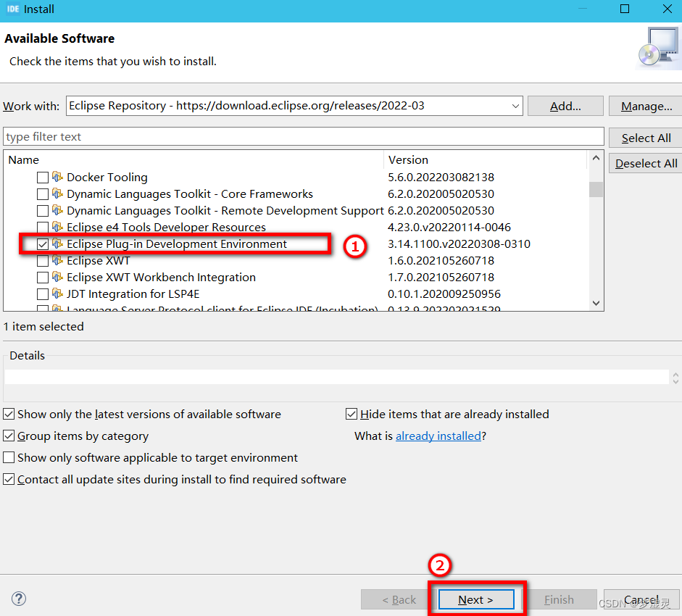This screenshot has height=616, width=682.
Task: Check the plain Eclipse XWT row's checkbox
Action: point(43,261)
